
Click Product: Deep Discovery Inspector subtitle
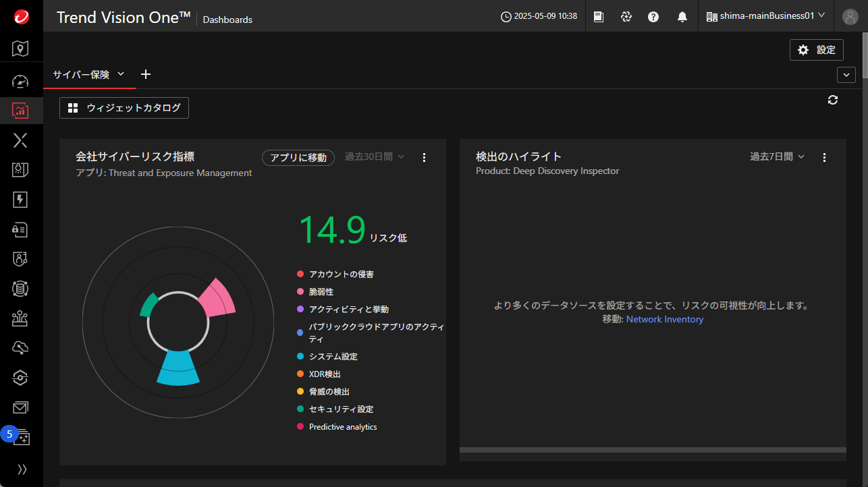[547, 171]
